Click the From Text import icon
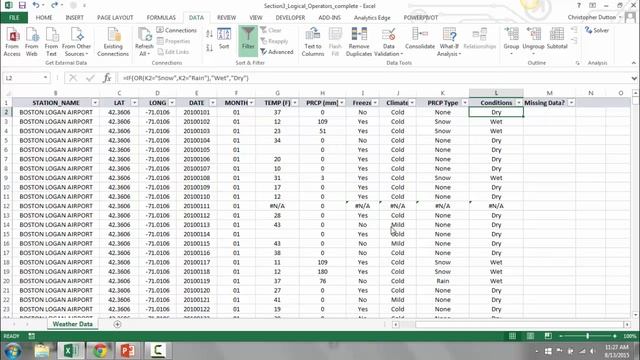Image resolution: width=640 pixels, height=360 pixels. pyautogui.click(x=51, y=42)
